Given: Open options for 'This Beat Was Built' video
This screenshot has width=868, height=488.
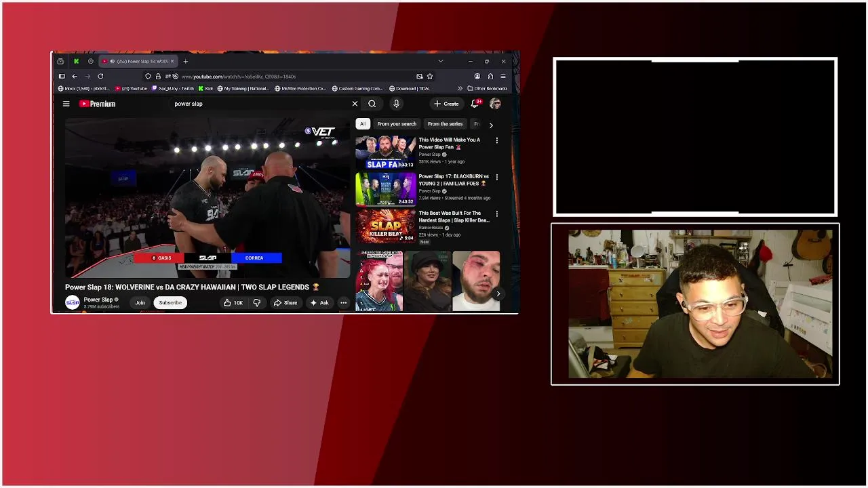Looking at the screenshot, I should tap(496, 213).
